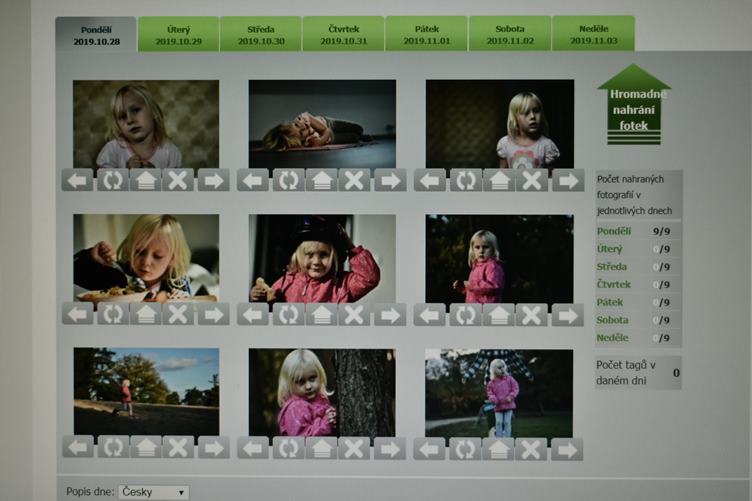Delete the girl lying on floor photo
The width and height of the screenshot is (752, 501).
pyautogui.click(x=354, y=181)
